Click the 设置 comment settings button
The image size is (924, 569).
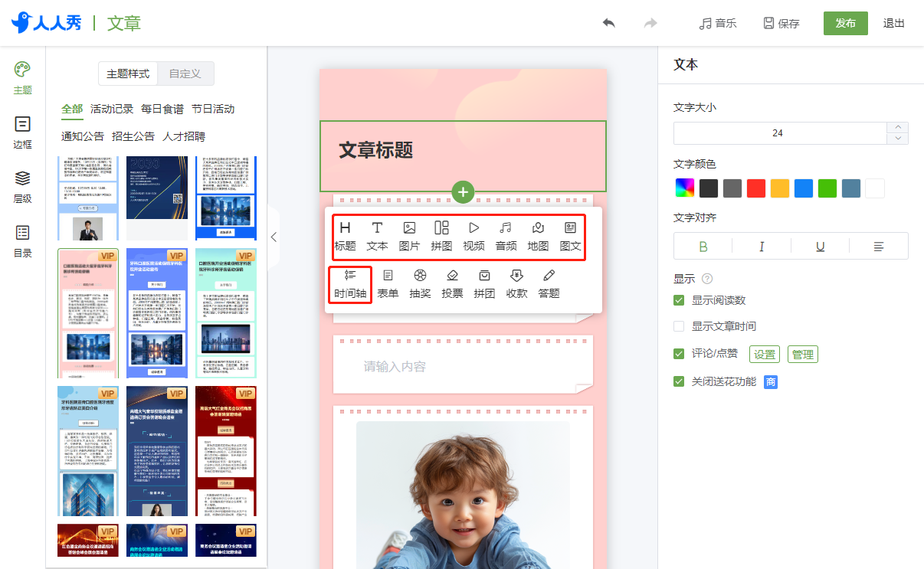[765, 354]
